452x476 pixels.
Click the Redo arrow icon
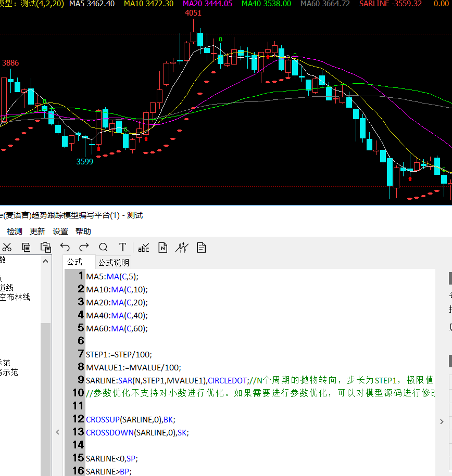pyautogui.click(x=84, y=248)
